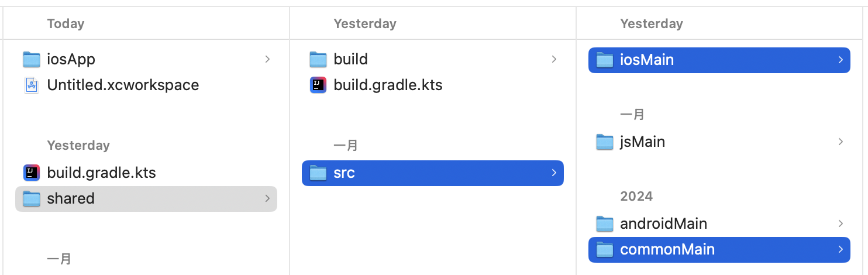Click the iosMain folder icon

(604, 60)
